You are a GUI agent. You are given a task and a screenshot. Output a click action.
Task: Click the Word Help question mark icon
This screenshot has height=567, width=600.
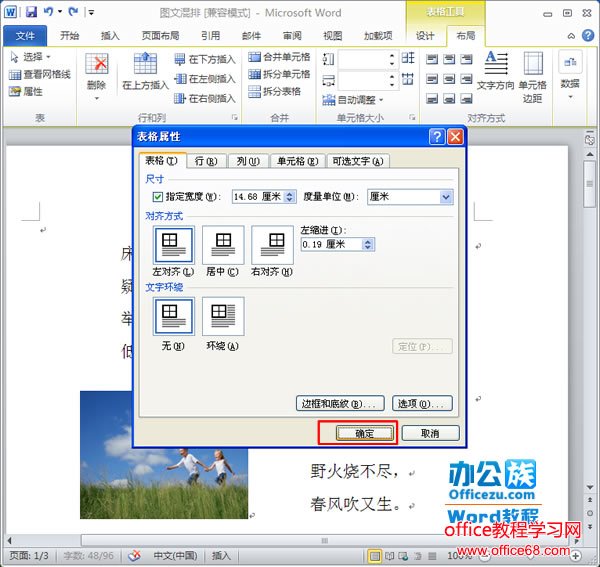pos(588,36)
